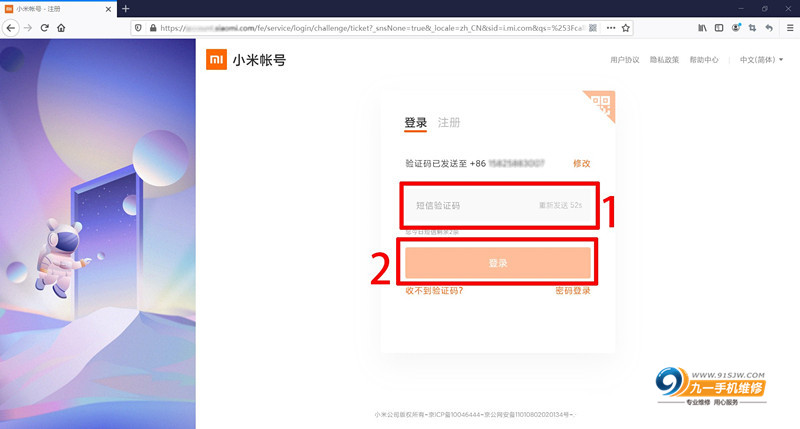Click the undo arrow toolbar icon
The width and height of the screenshot is (800, 429).
coord(769,28)
